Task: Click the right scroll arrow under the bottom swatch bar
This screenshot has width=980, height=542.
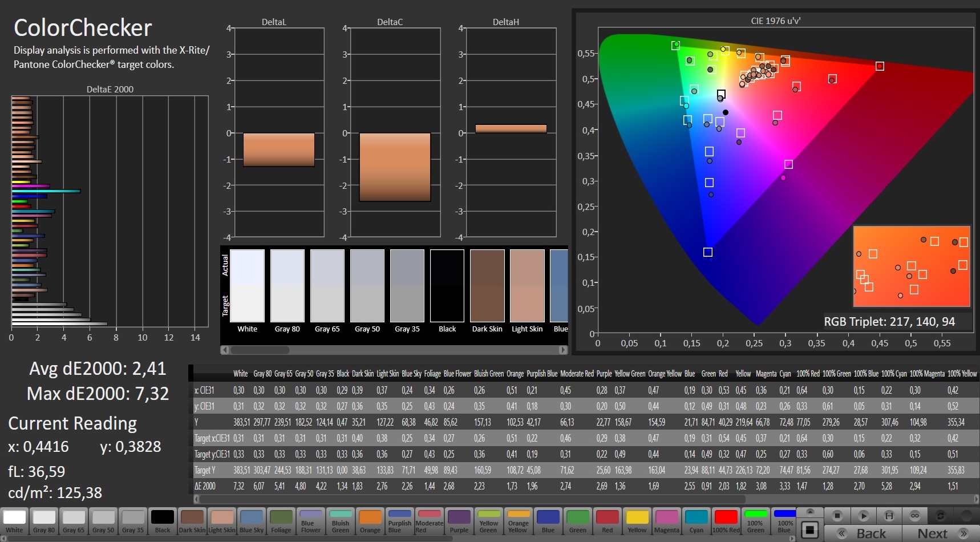Action: click(x=792, y=539)
